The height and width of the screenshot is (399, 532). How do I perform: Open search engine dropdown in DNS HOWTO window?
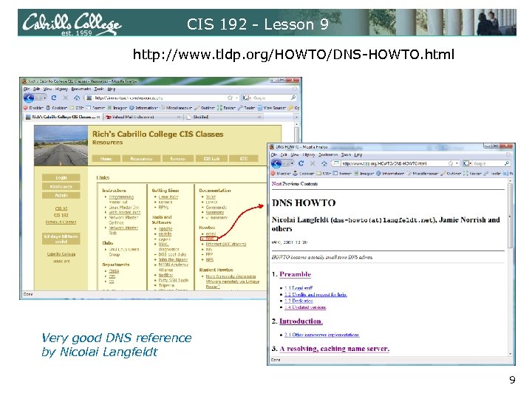[470, 163]
